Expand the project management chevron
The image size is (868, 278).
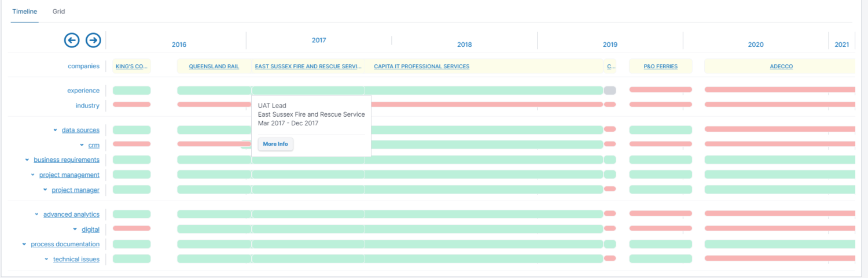pos(32,175)
